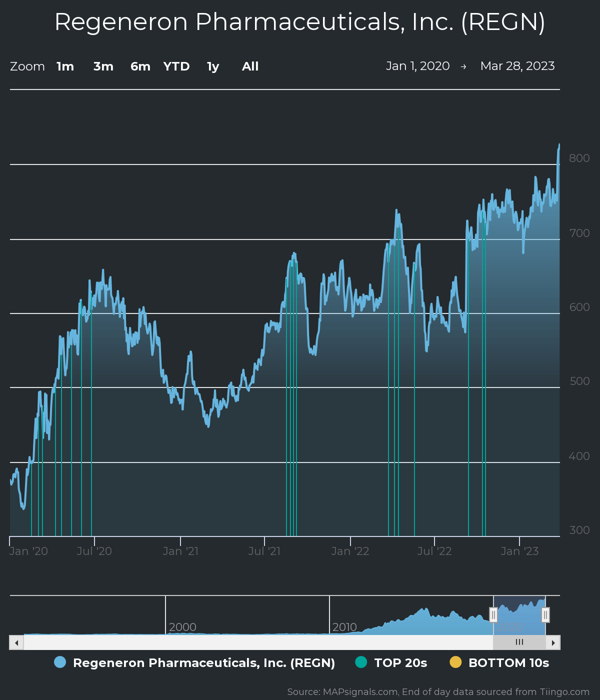Viewport: 600px width, 700px height.
Task: Click the 300 y-axis value
Action: [579, 530]
